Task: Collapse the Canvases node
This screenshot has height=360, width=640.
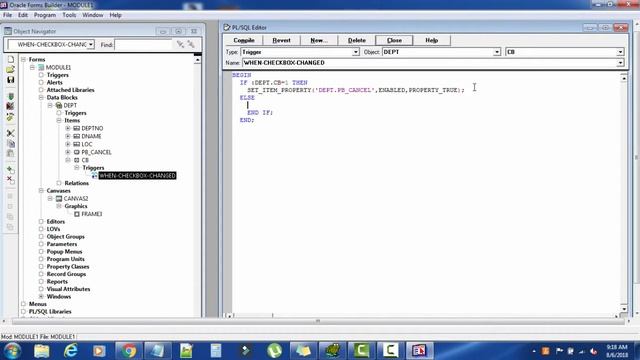Action: point(41,191)
